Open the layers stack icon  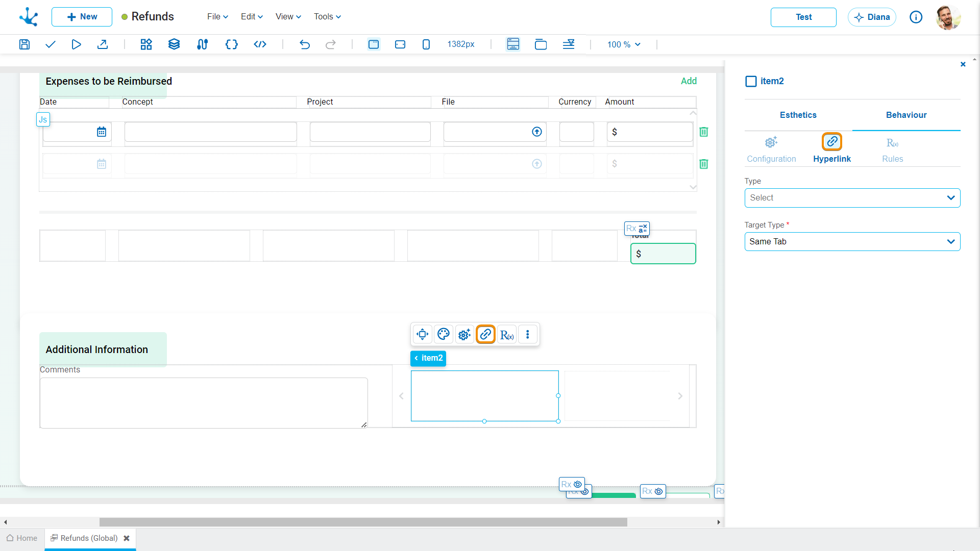174,44
